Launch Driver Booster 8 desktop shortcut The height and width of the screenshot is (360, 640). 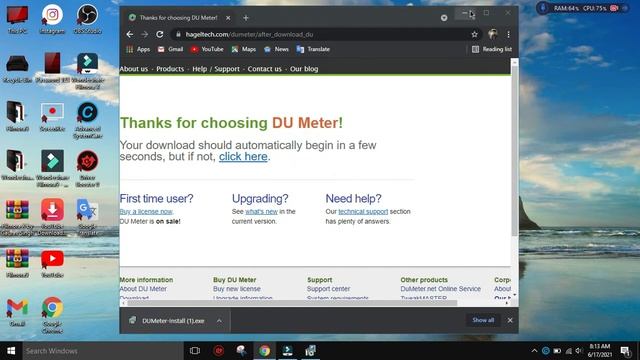(87, 169)
